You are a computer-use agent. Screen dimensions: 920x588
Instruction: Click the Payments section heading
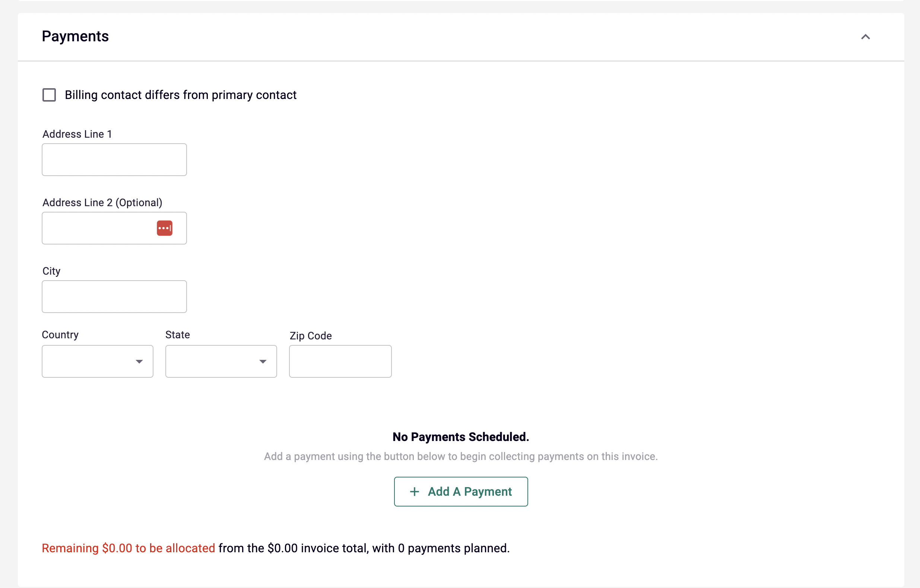pyautogui.click(x=75, y=36)
